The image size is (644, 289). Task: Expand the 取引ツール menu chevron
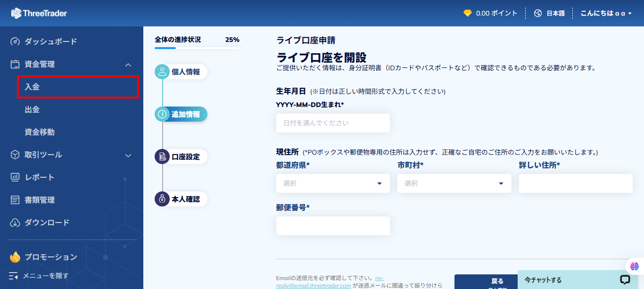pyautogui.click(x=127, y=154)
